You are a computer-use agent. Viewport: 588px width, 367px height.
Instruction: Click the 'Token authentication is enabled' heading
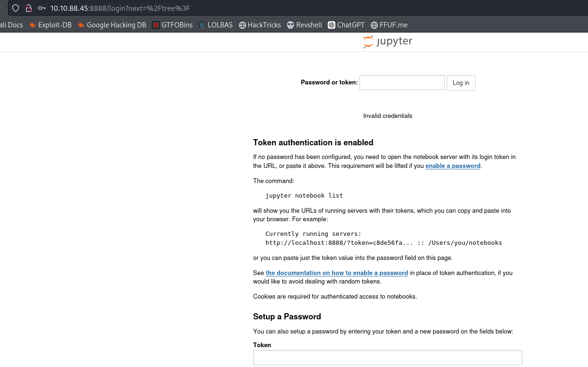click(x=313, y=142)
